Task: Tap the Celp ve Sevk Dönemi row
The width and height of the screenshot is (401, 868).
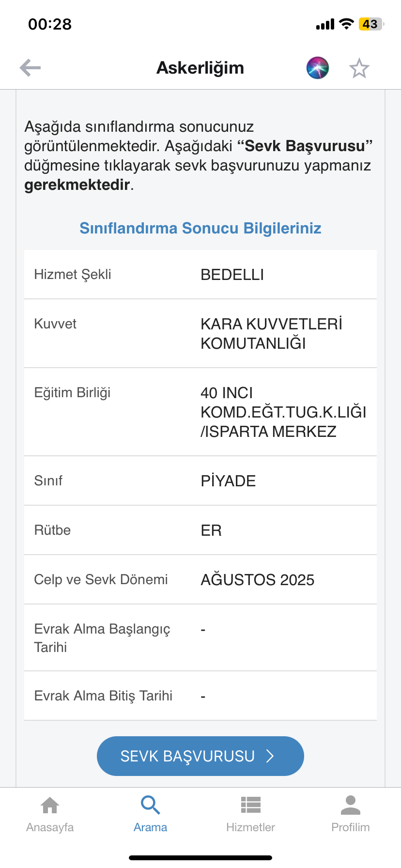Action: tap(200, 580)
